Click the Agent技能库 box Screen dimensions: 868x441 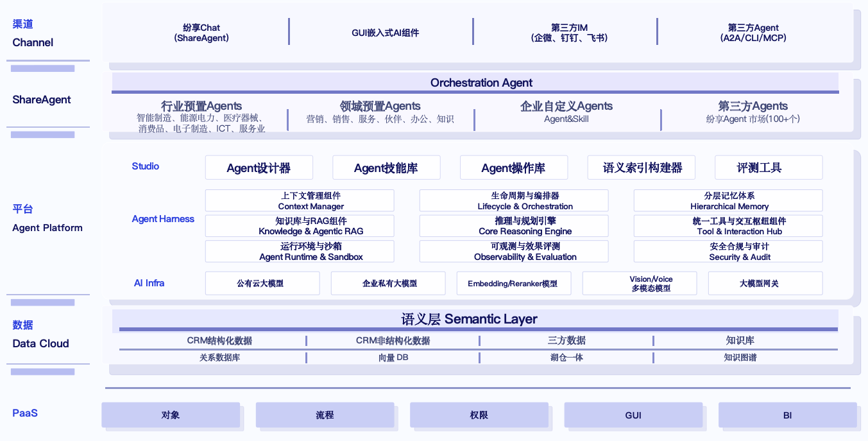point(386,168)
